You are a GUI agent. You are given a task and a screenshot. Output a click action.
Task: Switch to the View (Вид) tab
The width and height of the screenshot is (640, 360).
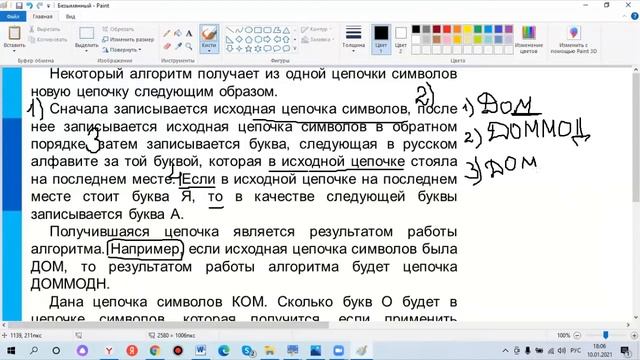click(x=70, y=16)
